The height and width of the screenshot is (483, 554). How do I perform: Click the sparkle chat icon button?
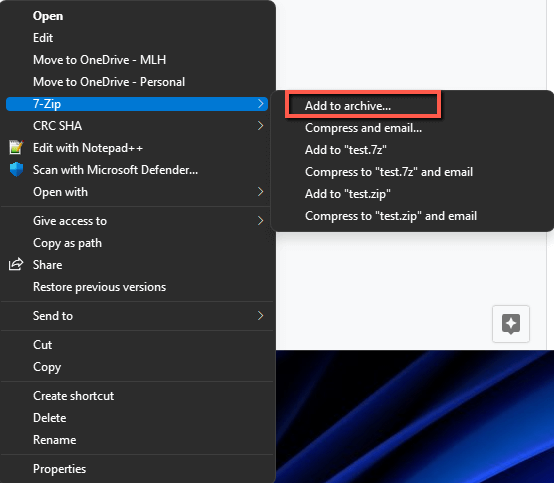click(x=511, y=324)
